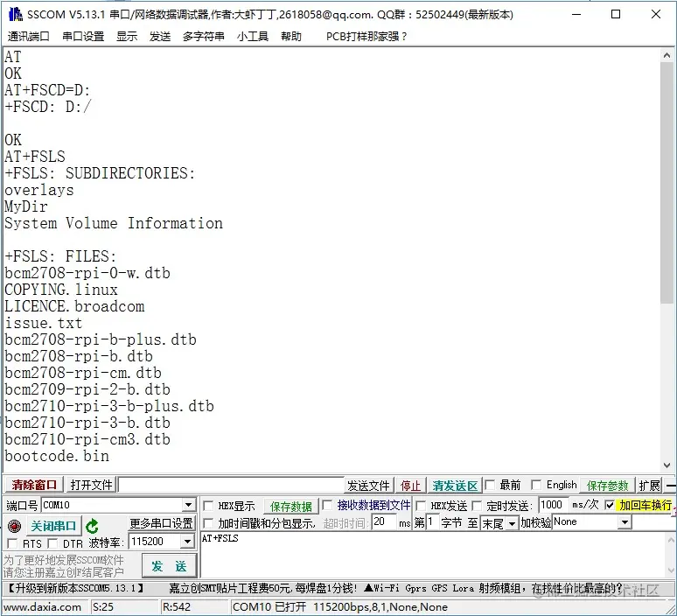Click the file path input field
This screenshot has height=616, width=677.
click(231, 485)
